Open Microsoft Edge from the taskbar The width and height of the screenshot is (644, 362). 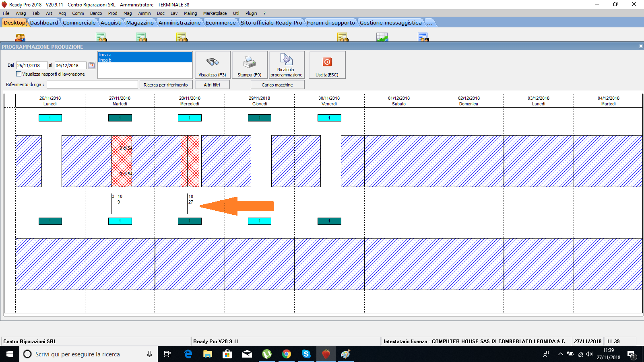point(188,354)
